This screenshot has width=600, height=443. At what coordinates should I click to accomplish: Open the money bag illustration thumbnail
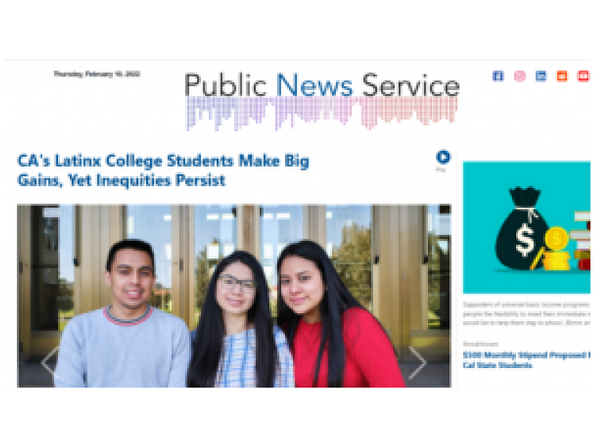(527, 228)
